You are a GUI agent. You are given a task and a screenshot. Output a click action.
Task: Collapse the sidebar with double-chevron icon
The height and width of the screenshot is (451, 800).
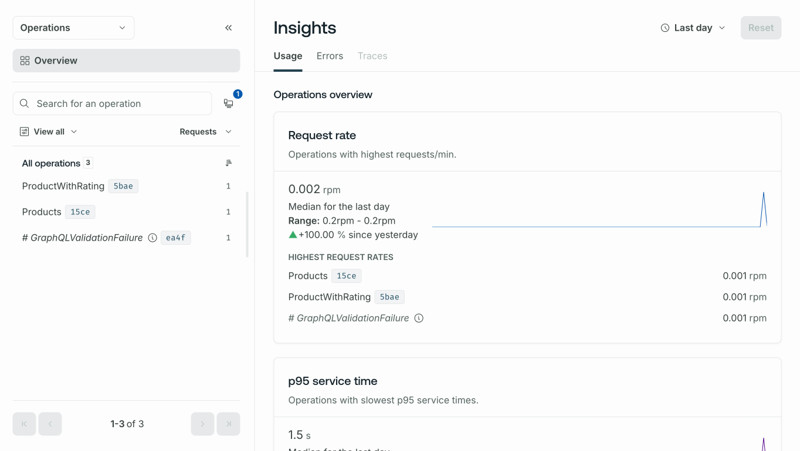pos(228,28)
